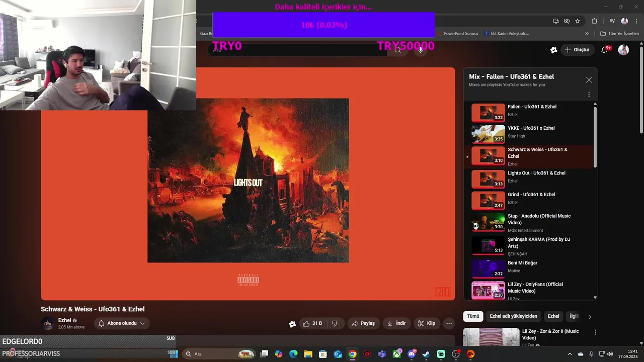
Task: Select Lights Out - Ufo361 & Ezhel playlist item
Action: tap(529, 179)
